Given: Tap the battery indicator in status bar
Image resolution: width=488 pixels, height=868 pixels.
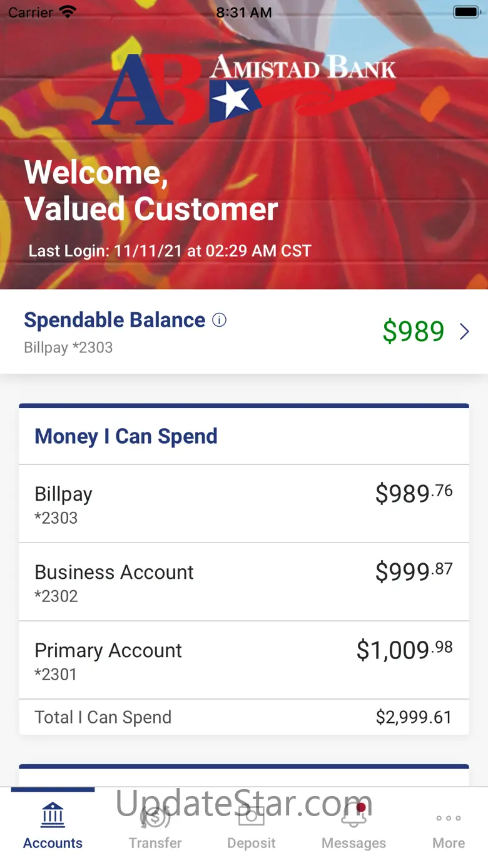Looking at the screenshot, I should [465, 13].
